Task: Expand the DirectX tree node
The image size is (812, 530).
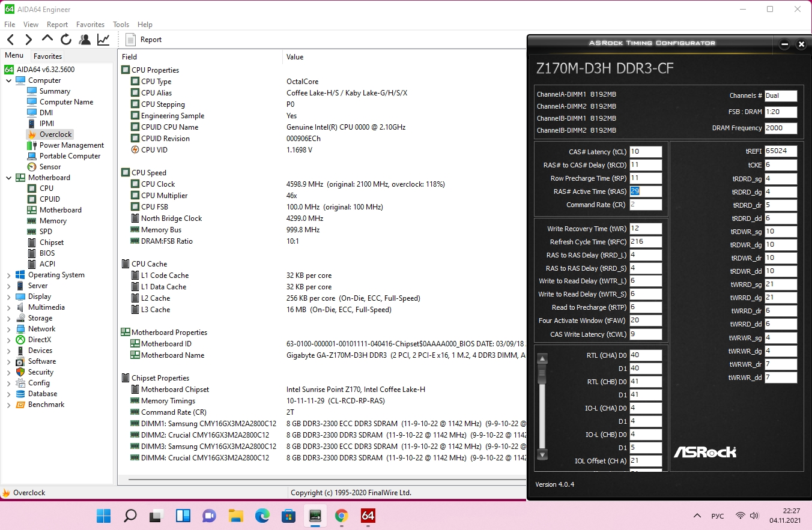Action: pyautogui.click(x=8, y=340)
